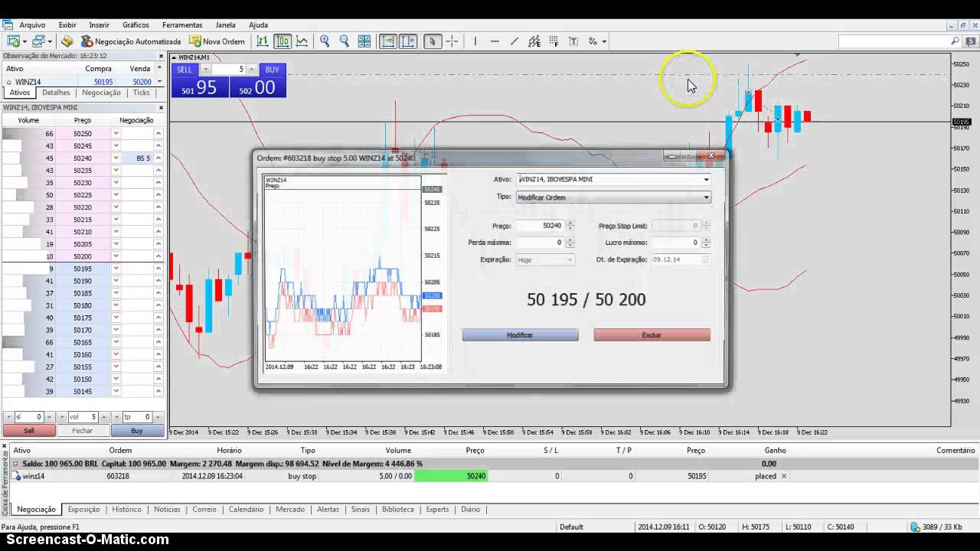Open the Arquivo menu
Screen dimensions: 980x551
[x=32, y=25]
